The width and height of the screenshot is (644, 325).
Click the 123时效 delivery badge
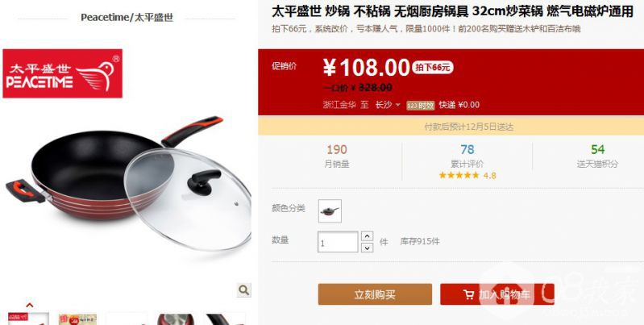coord(420,105)
